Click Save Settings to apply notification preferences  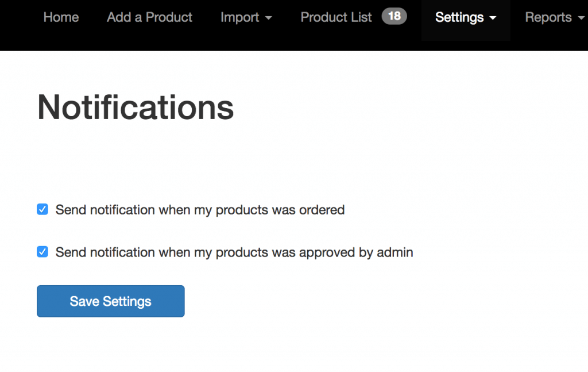pos(110,301)
